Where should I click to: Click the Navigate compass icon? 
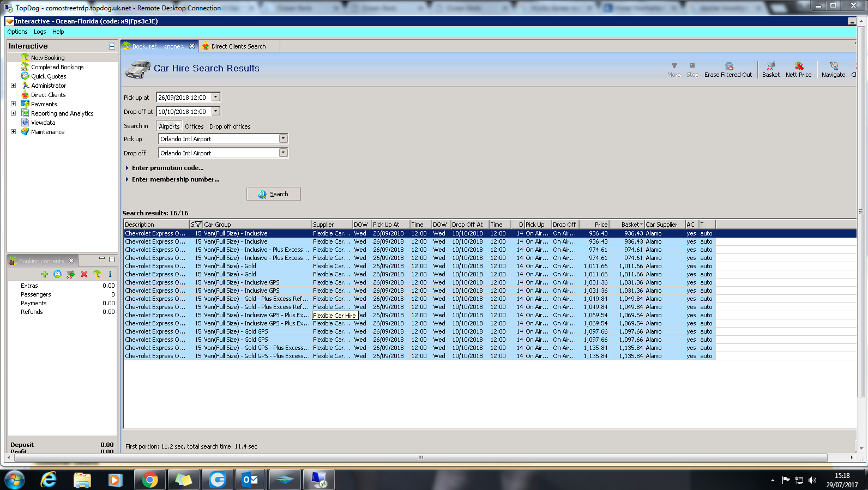click(834, 66)
